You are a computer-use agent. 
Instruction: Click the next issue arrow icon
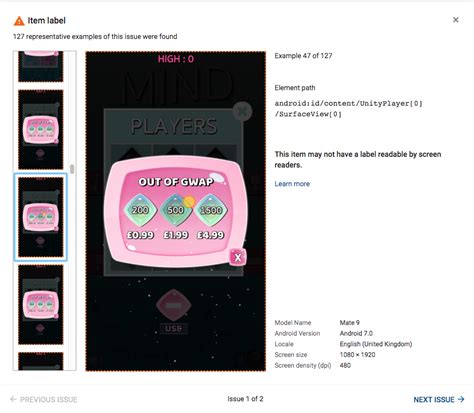[461, 399]
